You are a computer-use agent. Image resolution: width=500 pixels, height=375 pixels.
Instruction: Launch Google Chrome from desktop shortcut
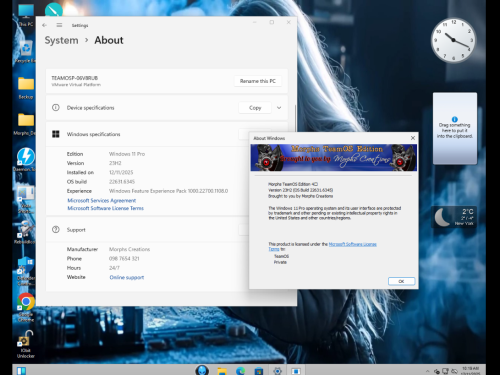26,307
